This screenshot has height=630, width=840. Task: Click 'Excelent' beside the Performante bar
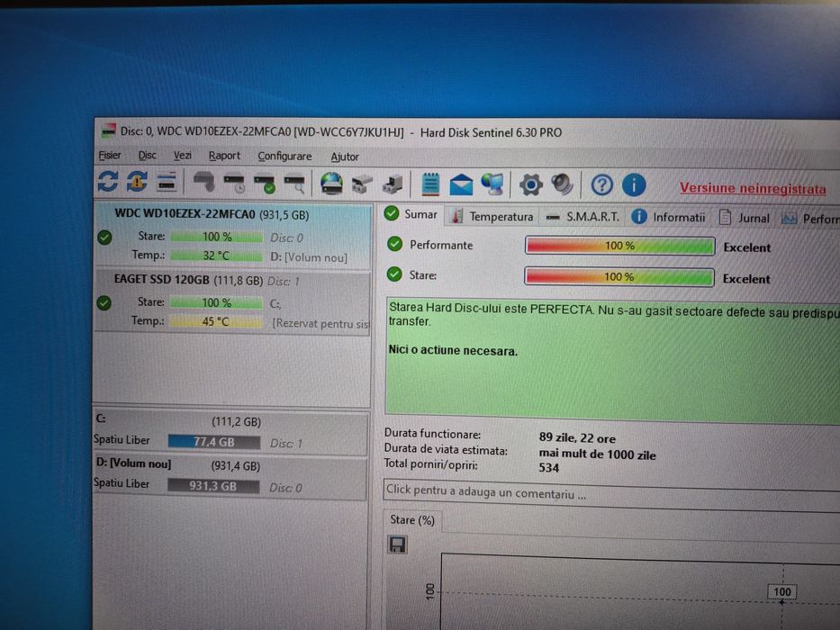click(x=746, y=247)
